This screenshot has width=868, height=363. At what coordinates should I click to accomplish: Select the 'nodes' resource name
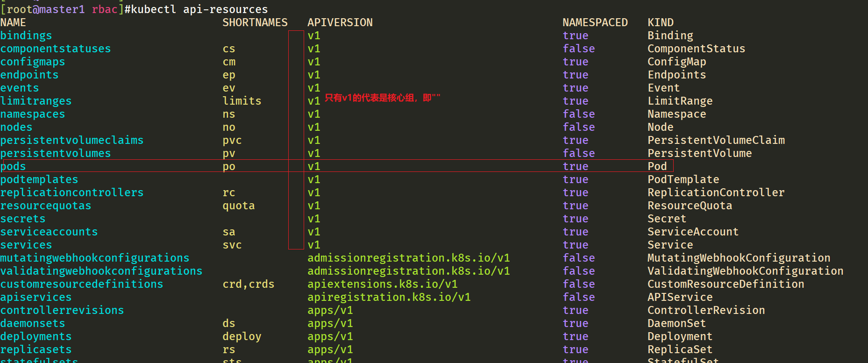tap(16, 127)
